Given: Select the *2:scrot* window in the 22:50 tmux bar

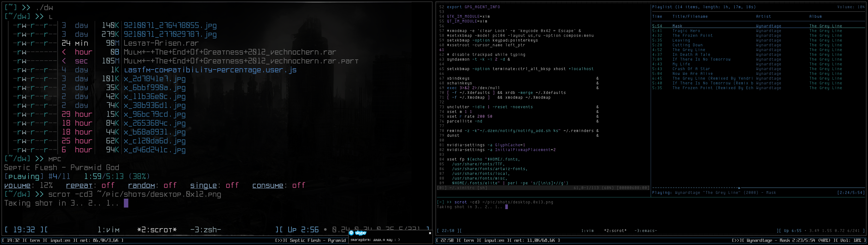Looking at the screenshot, I should [615, 231].
